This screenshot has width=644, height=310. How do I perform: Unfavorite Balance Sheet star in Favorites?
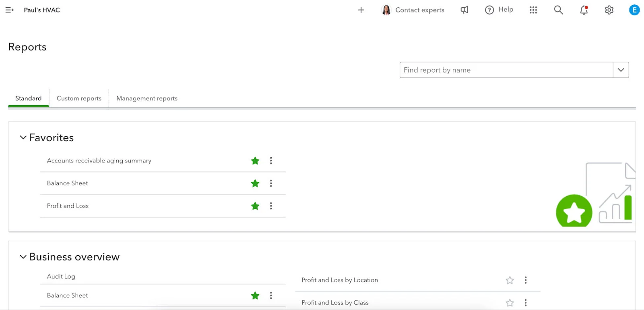pos(255,183)
